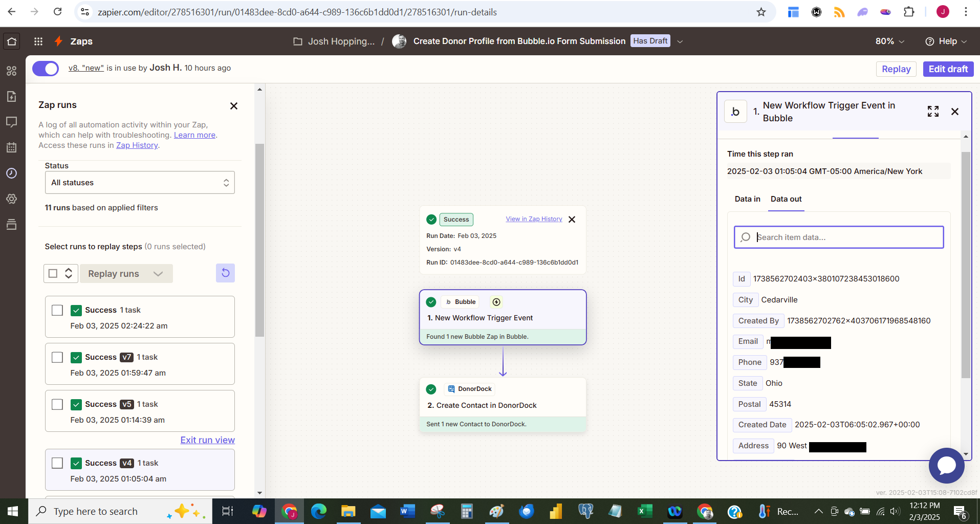
Task: Show hidden system tray icons
Action: click(818, 511)
